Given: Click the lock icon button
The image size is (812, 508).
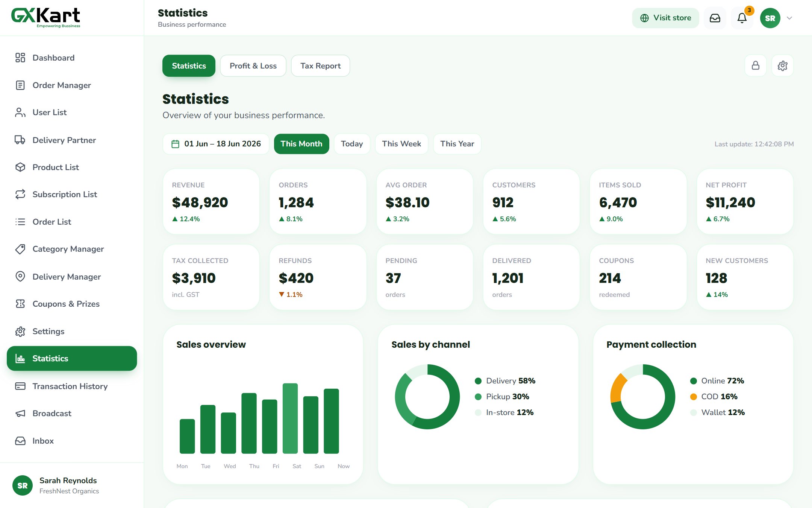Looking at the screenshot, I should pos(755,65).
